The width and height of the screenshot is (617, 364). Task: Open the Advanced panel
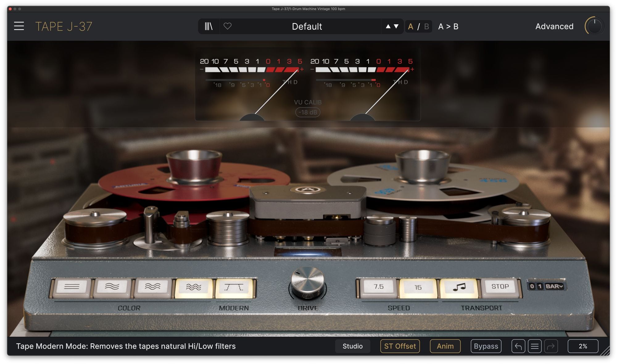pyautogui.click(x=554, y=27)
